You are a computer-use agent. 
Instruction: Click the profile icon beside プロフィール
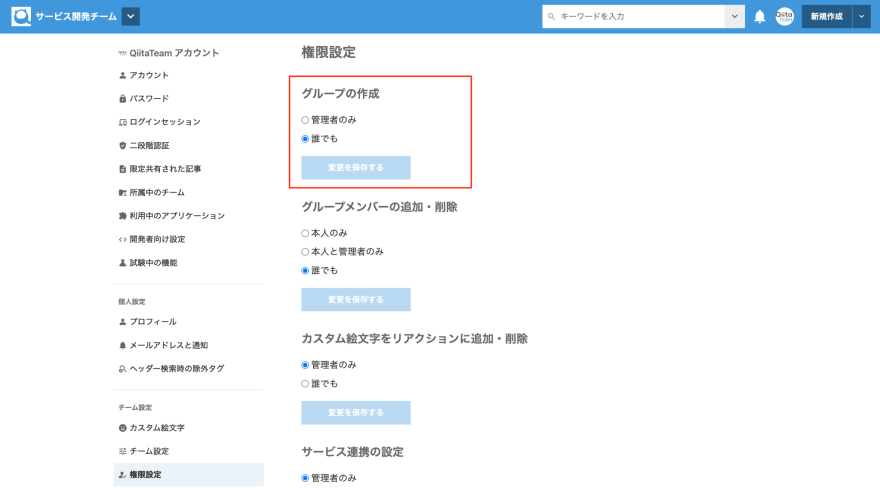122,322
